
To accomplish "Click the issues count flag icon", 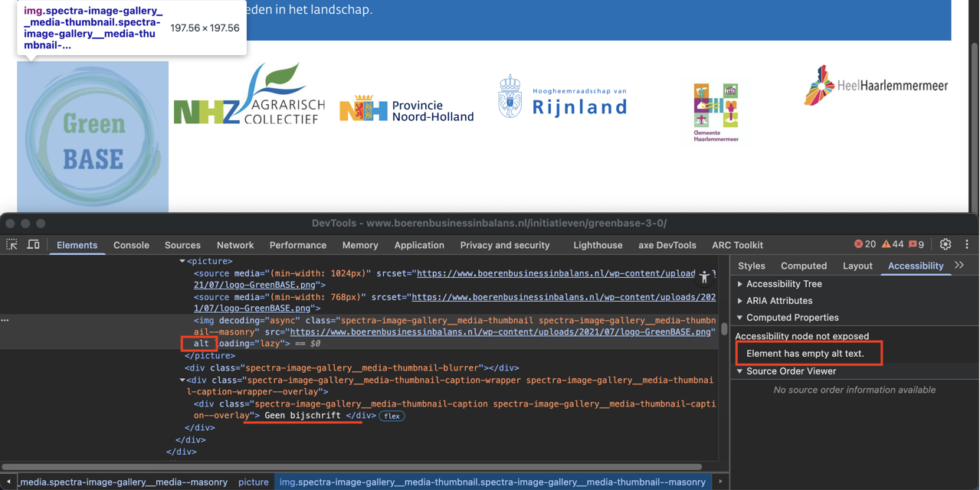I will pyautogui.click(x=913, y=244).
